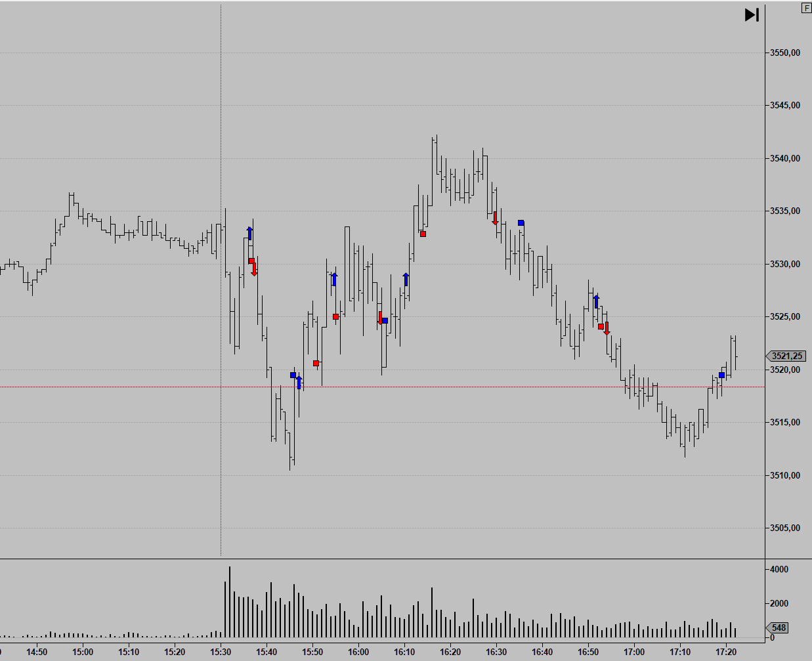Select the blue square marker near 16:35

521,223
